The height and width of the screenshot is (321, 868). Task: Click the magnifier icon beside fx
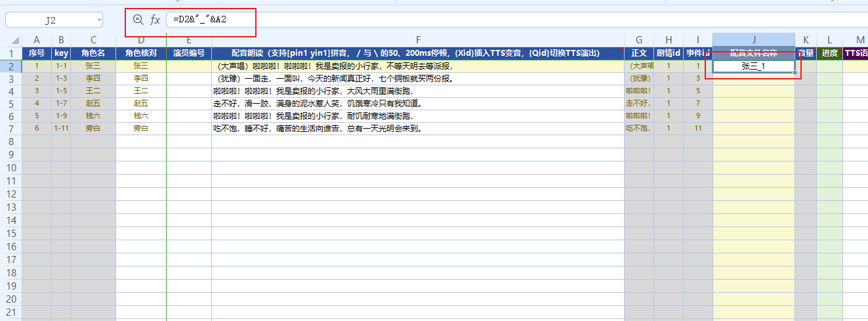coord(138,20)
